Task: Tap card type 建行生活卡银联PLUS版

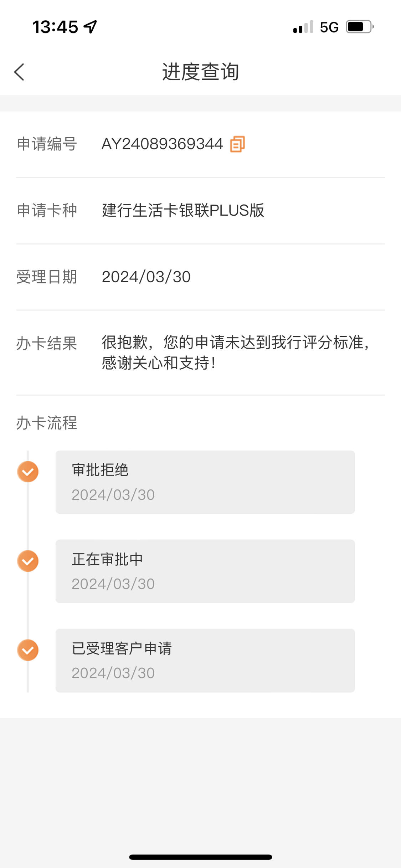Action: [183, 210]
